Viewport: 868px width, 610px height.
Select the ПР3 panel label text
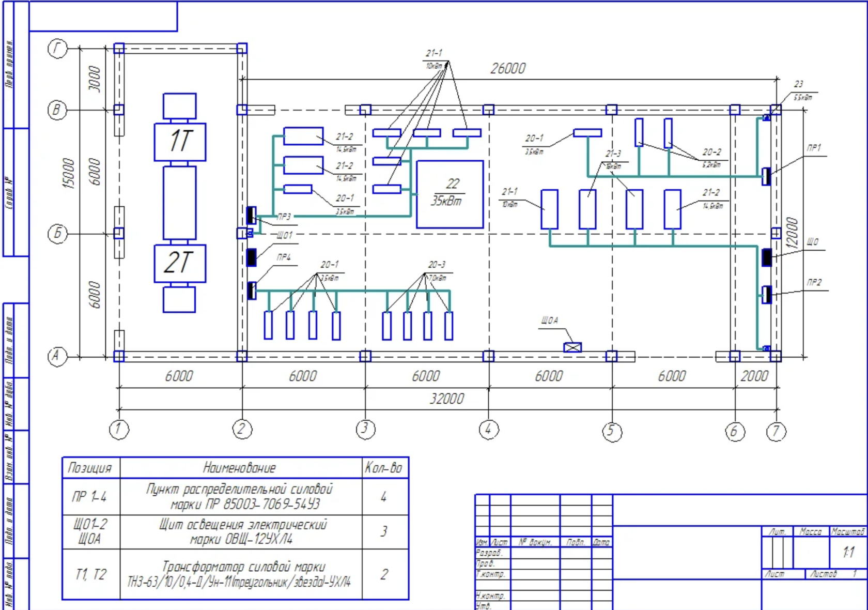(284, 217)
